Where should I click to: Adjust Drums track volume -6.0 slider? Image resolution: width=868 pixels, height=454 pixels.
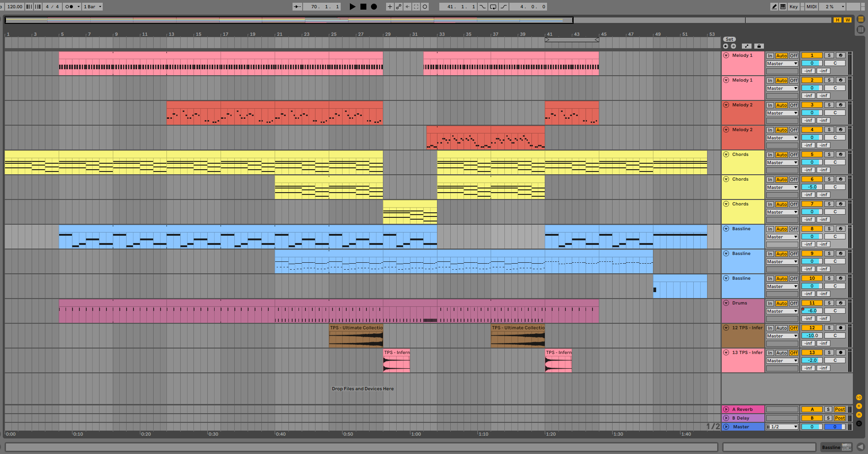(812, 311)
